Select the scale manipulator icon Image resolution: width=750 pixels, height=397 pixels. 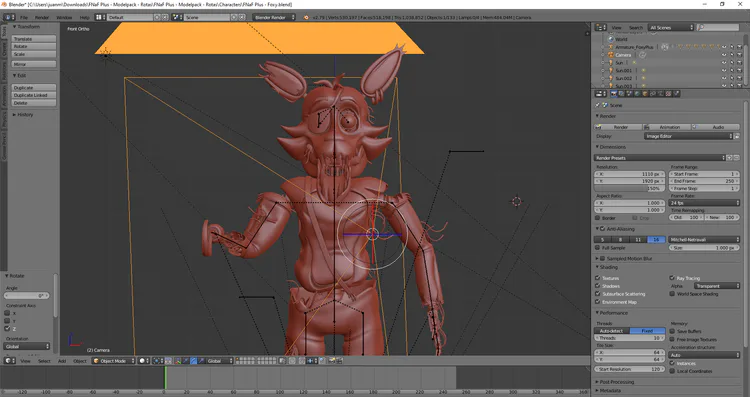tap(201, 361)
